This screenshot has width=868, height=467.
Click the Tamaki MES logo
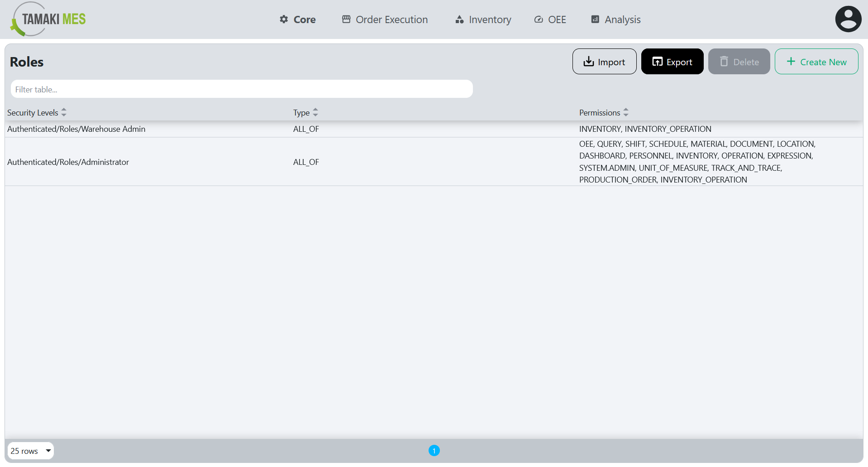pyautogui.click(x=47, y=19)
